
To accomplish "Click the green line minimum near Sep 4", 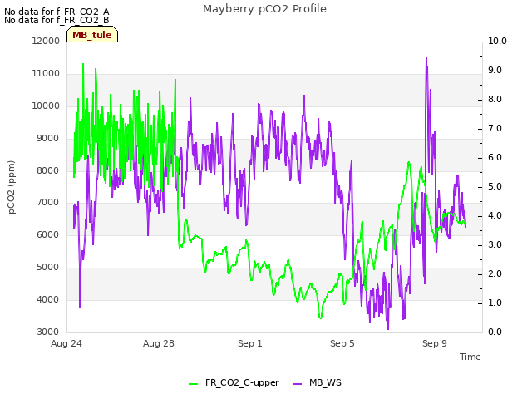I will point(321,318).
